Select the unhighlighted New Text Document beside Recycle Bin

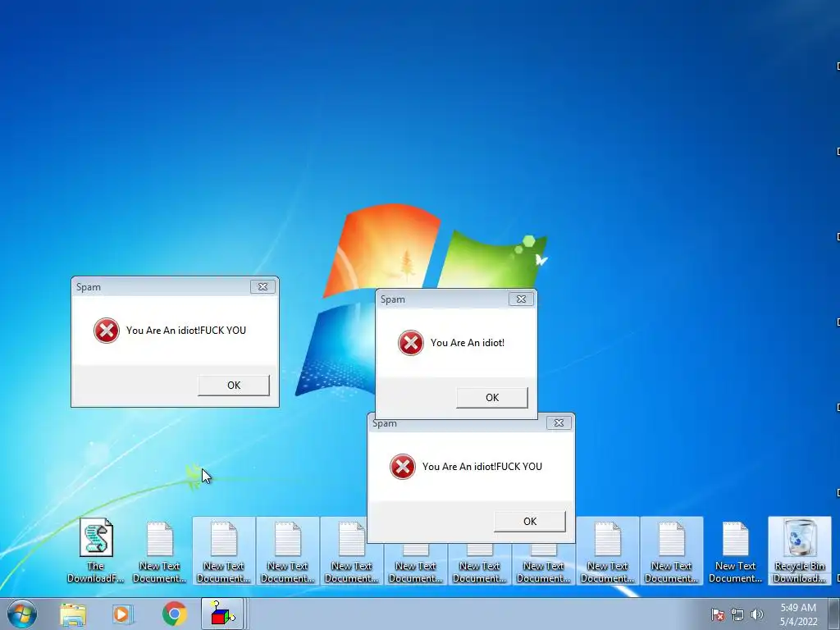point(735,550)
